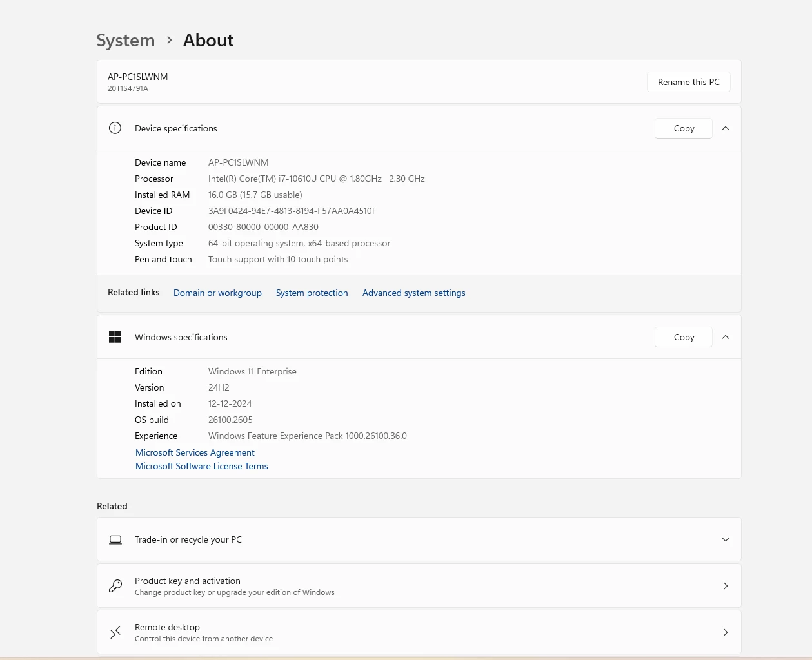Open Remote desktop settings arrow
The width and height of the screenshot is (812, 660).
[x=726, y=632]
